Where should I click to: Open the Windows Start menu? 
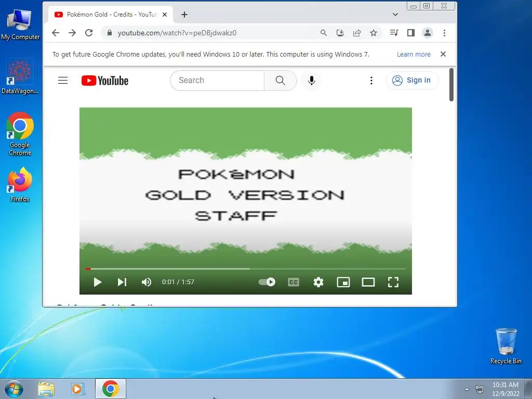(x=14, y=389)
